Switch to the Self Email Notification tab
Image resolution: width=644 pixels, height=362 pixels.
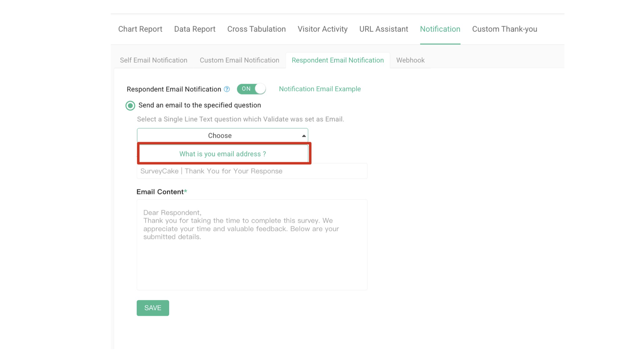[x=153, y=60]
